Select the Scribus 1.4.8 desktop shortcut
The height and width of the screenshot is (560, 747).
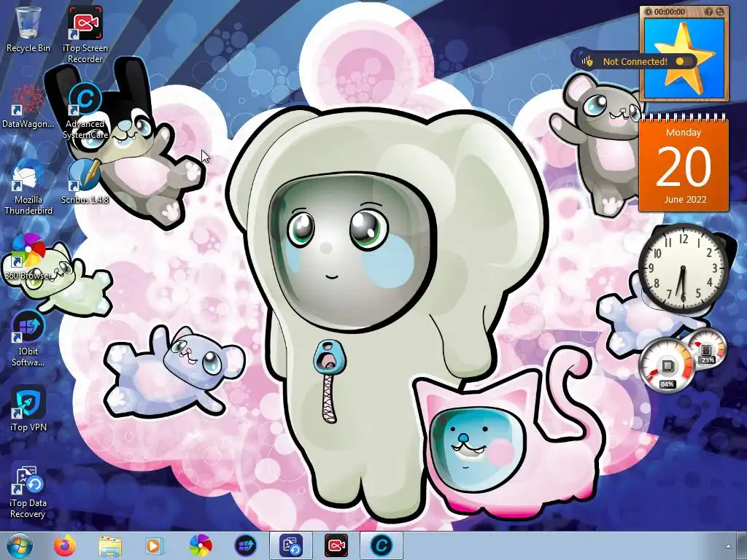click(85, 181)
